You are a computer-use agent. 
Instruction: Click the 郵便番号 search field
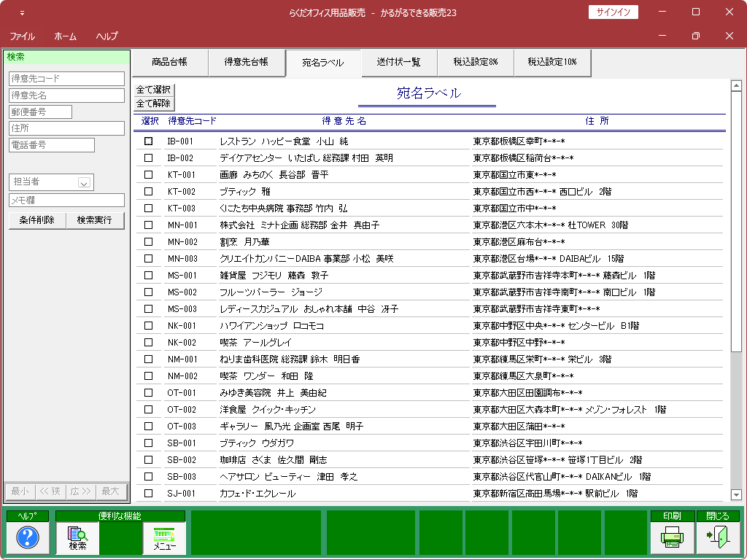(x=41, y=112)
